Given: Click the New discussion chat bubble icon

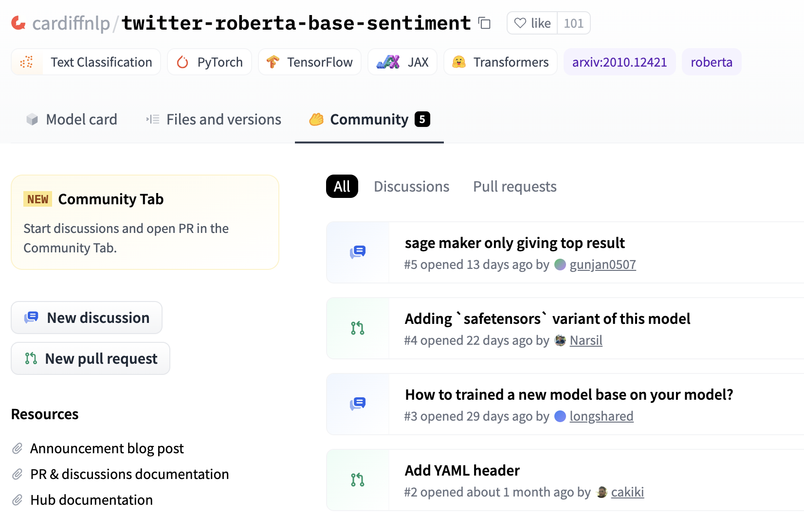Looking at the screenshot, I should (31, 318).
